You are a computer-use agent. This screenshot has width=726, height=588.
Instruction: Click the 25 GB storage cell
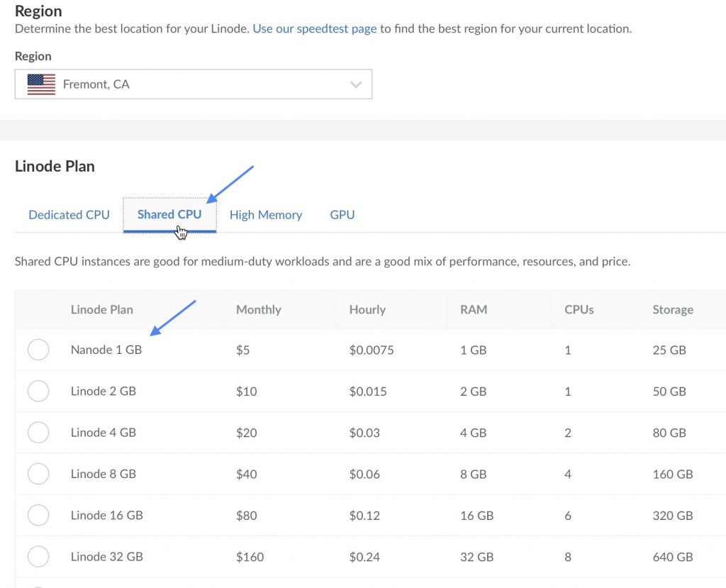(x=669, y=350)
